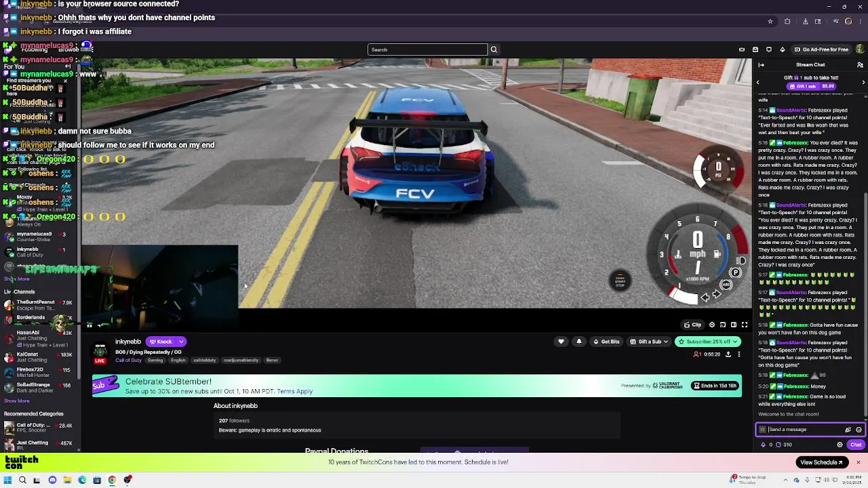The width and height of the screenshot is (868, 488).
Task: Open Just Chatting recommended category
Action: point(39,445)
